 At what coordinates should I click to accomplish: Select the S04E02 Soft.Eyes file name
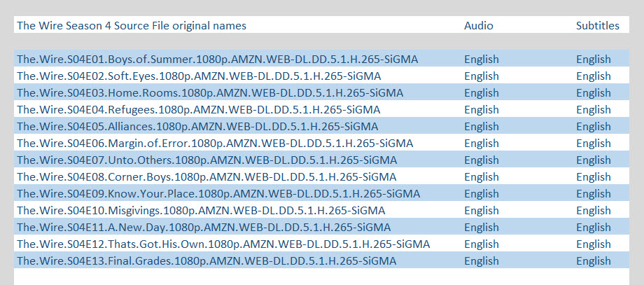[199, 76]
